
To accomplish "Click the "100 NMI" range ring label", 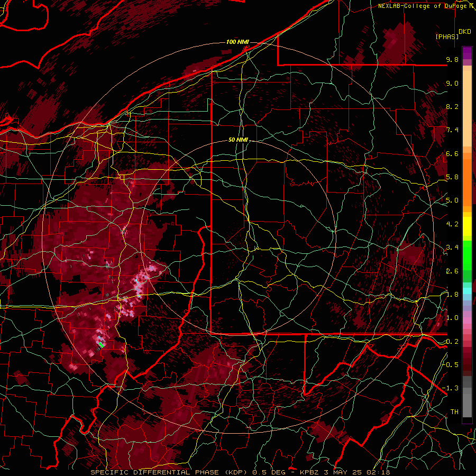I will [237, 42].
